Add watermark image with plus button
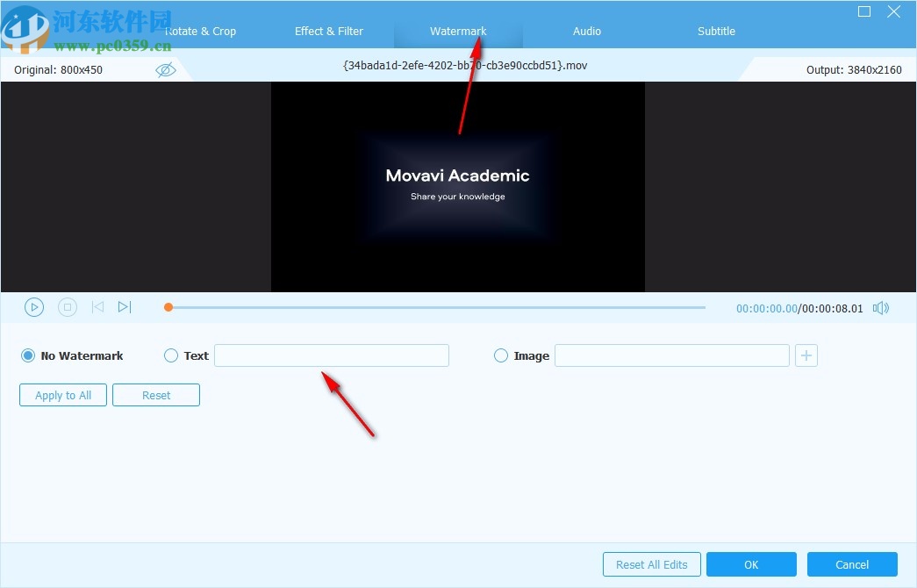 click(x=806, y=355)
